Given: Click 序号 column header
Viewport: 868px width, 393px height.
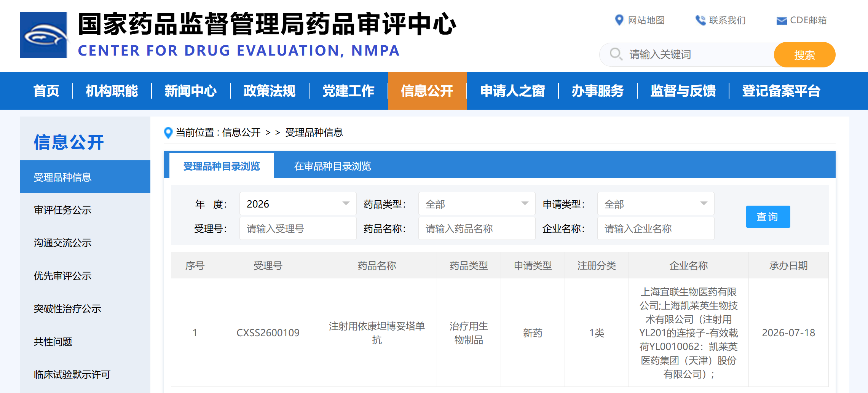Looking at the screenshot, I should (195, 265).
